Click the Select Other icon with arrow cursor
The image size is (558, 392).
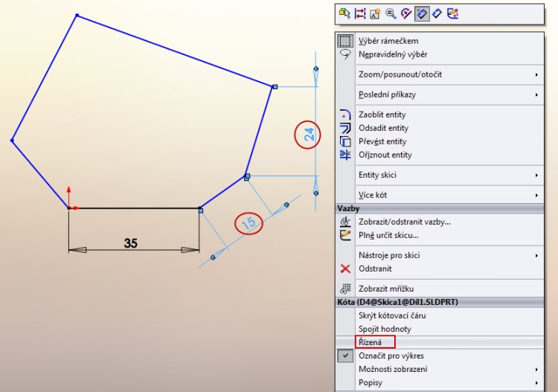tap(344, 14)
